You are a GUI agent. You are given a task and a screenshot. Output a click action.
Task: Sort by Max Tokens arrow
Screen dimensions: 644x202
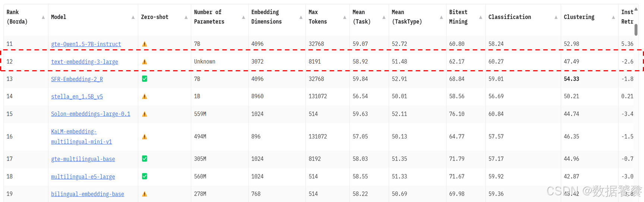coord(345,17)
